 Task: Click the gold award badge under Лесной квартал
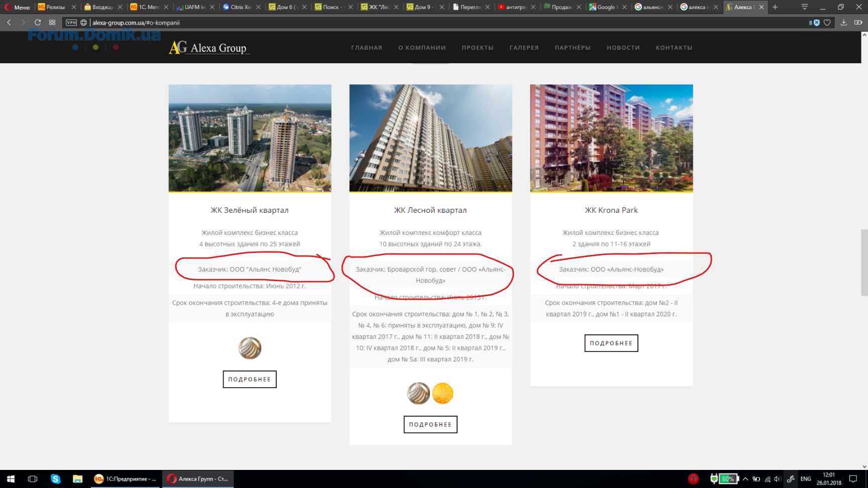point(443,393)
